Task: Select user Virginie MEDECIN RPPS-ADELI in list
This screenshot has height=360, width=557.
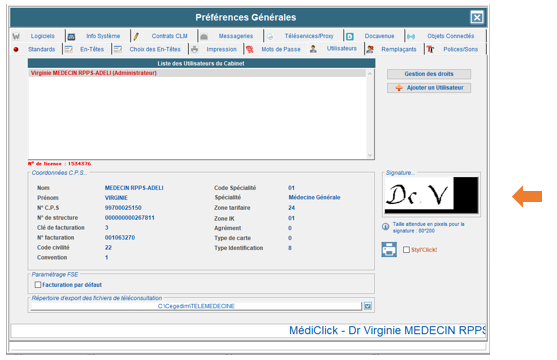Action: tap(198, 73)
